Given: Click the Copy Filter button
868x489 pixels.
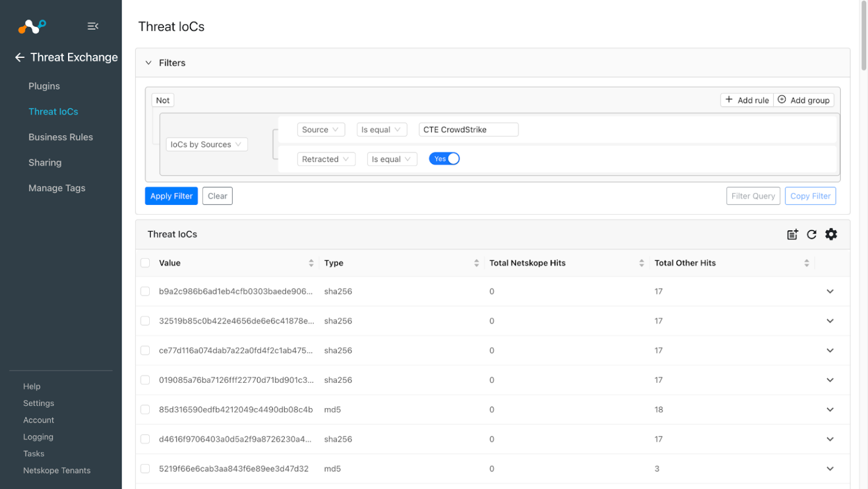Looking at the screenshot, I should (810, 195).
